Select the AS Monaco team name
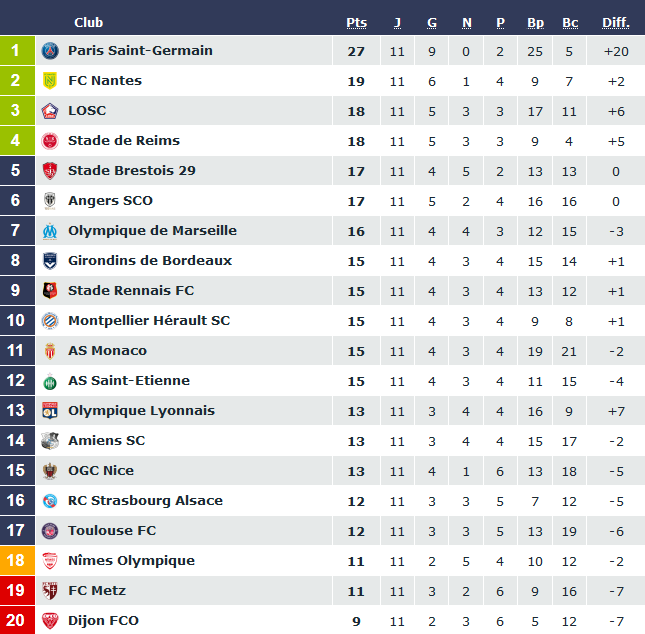Screen dimensions: 645x634 pos(107,351)
